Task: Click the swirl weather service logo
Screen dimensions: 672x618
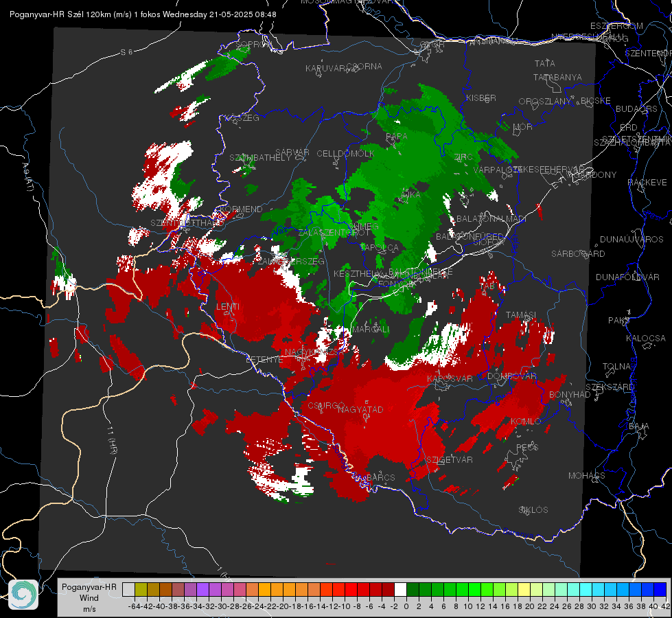Action: pos(23,595)
